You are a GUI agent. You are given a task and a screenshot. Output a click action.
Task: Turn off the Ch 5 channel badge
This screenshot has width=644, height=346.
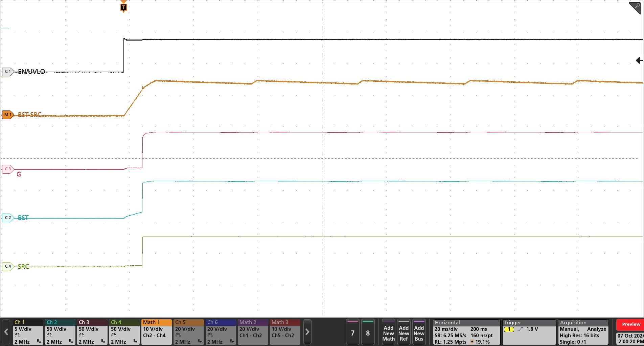(180, 322)
